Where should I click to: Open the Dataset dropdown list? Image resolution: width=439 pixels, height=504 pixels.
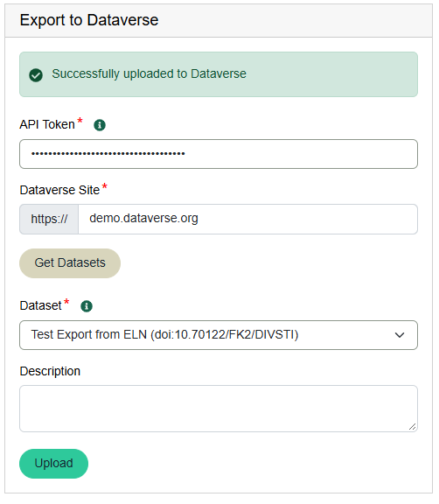(219, 335)
